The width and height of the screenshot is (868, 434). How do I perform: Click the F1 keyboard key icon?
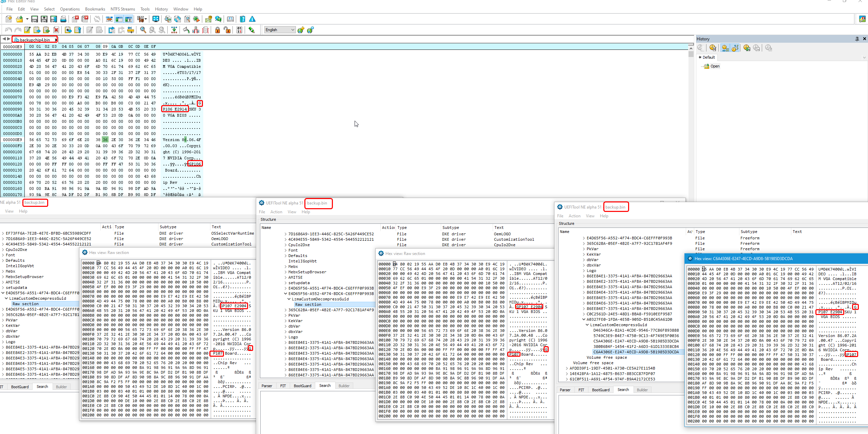click(230, 19)
